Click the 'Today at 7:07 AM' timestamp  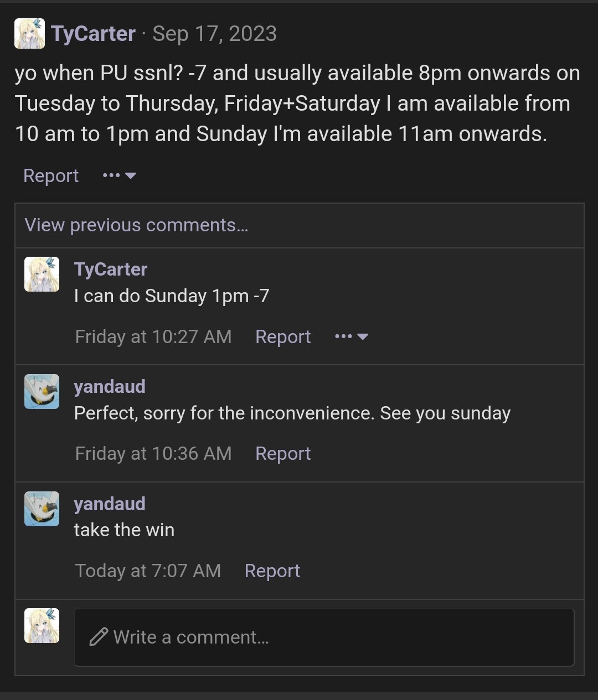click(147, 571)
